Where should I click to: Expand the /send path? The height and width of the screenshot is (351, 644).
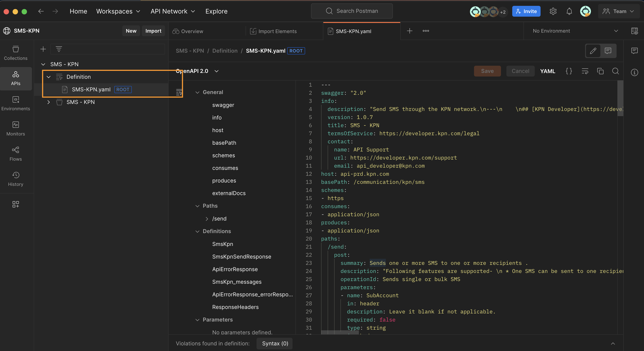pos(207,219)
